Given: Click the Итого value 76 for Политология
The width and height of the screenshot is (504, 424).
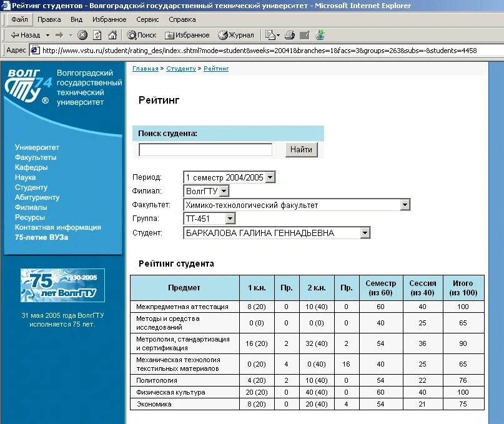Looking at the screenshot, I should [463, 380].
